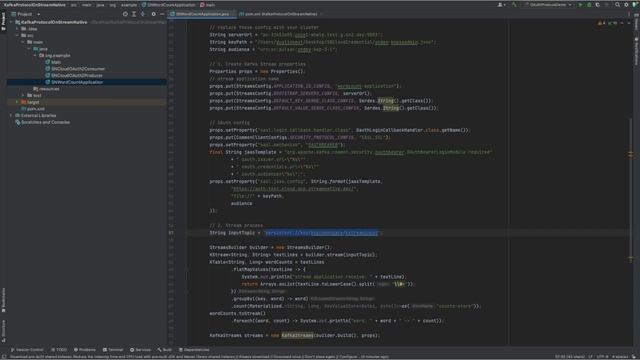Click UTF-8 encoding in status bar
This screenshot has width=640, height=360.
pos(602,357)
